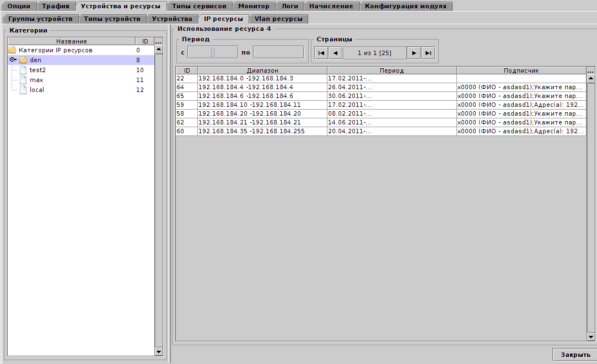
Task: Sort by the Диапазон column header
Action: pos(262,70)
